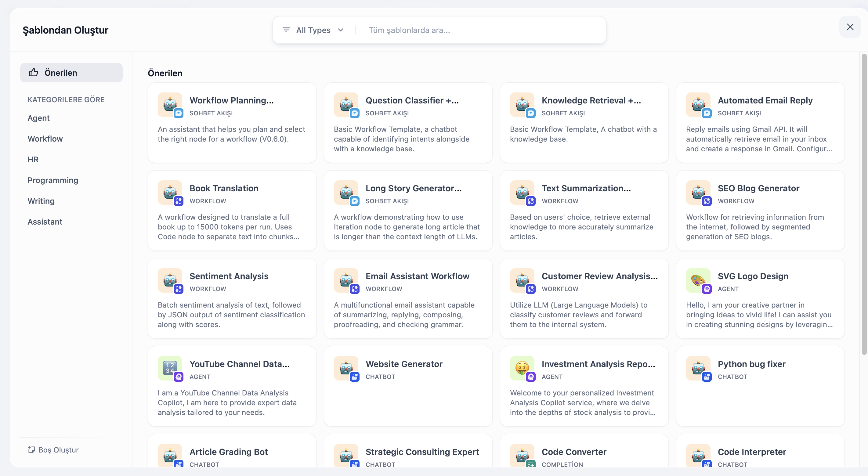Click the Text Summarization robot icon

(522, 193)
